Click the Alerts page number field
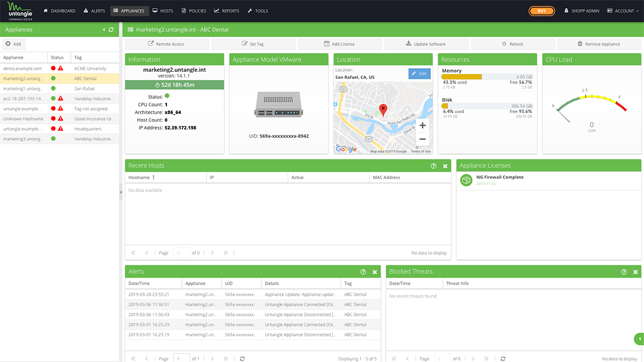 (x=181, y=358)
